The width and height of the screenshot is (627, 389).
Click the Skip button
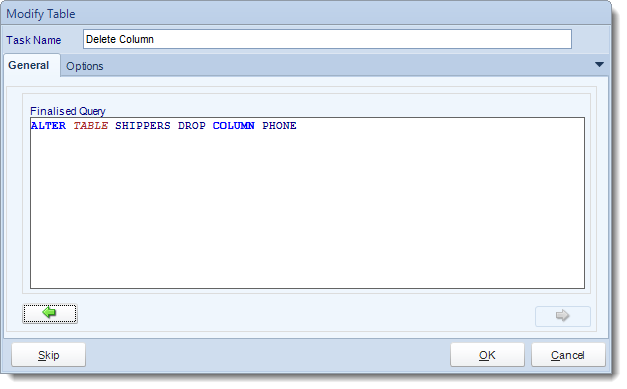[48, 355]
